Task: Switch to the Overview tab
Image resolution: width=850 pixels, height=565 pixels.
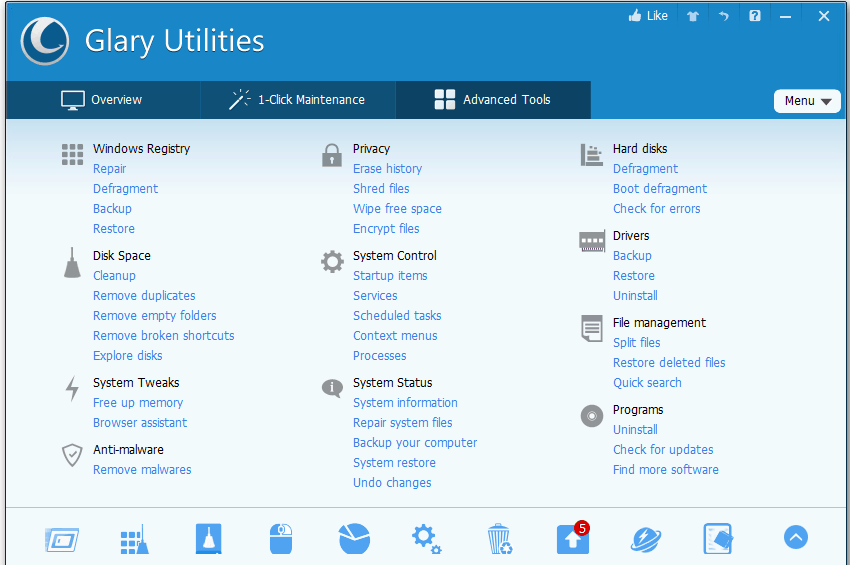Action: point(103,100)
